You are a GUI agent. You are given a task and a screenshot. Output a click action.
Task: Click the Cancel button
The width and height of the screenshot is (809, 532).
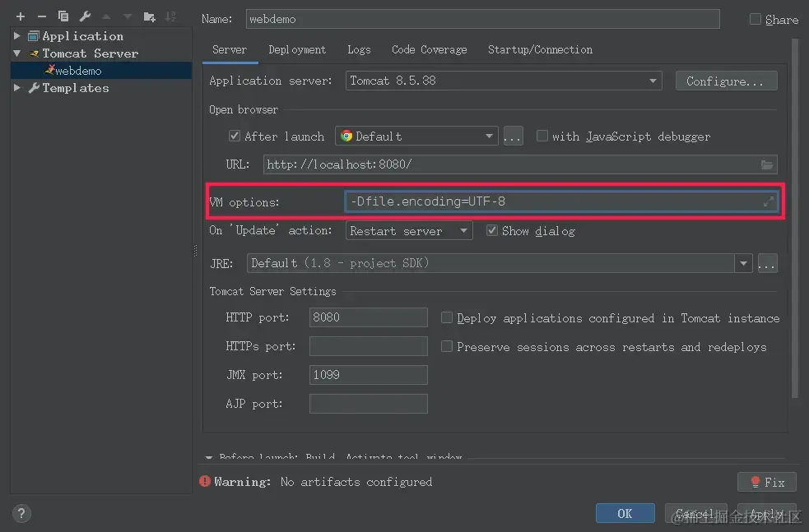[x=695, y=513]
